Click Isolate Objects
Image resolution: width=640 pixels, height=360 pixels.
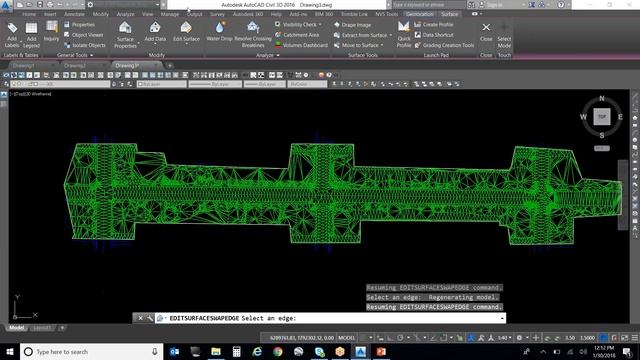tap(84, 45)
